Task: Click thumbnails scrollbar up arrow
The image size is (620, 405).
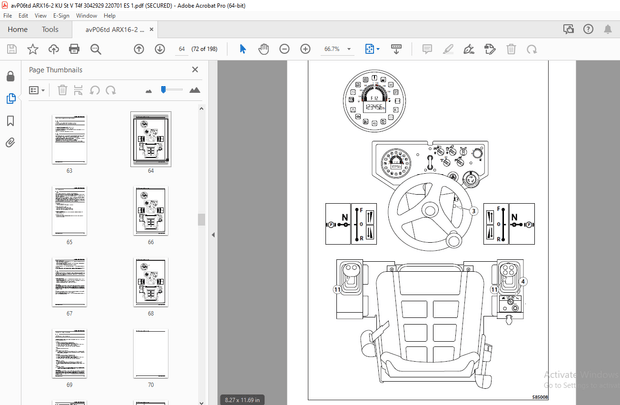Action: (x=202, y=108)
